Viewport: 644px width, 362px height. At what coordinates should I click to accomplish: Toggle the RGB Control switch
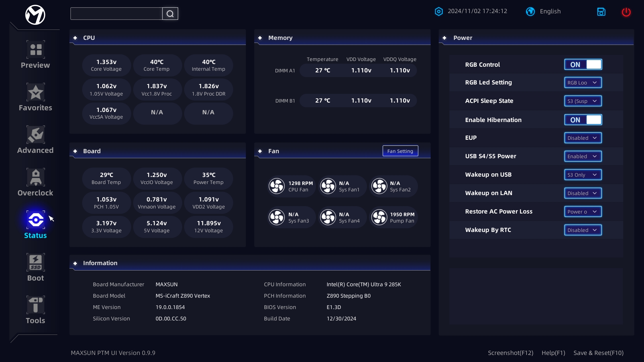(x=583, y=64)
